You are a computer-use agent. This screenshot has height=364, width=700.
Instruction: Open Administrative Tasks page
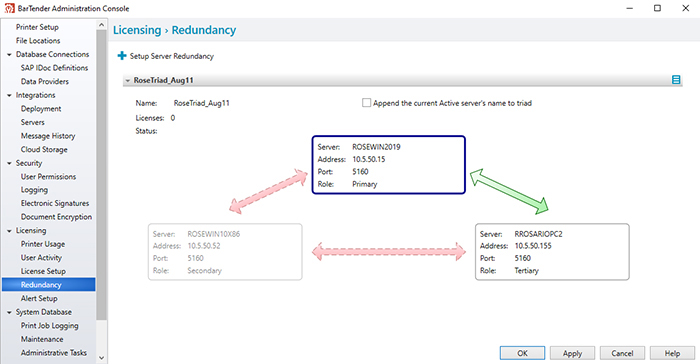(x=54, y=353)
